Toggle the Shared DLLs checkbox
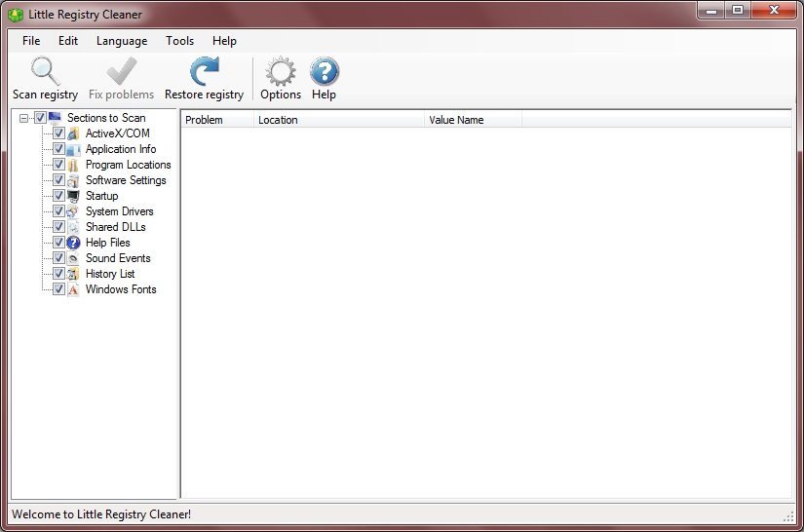 (58, 226)
